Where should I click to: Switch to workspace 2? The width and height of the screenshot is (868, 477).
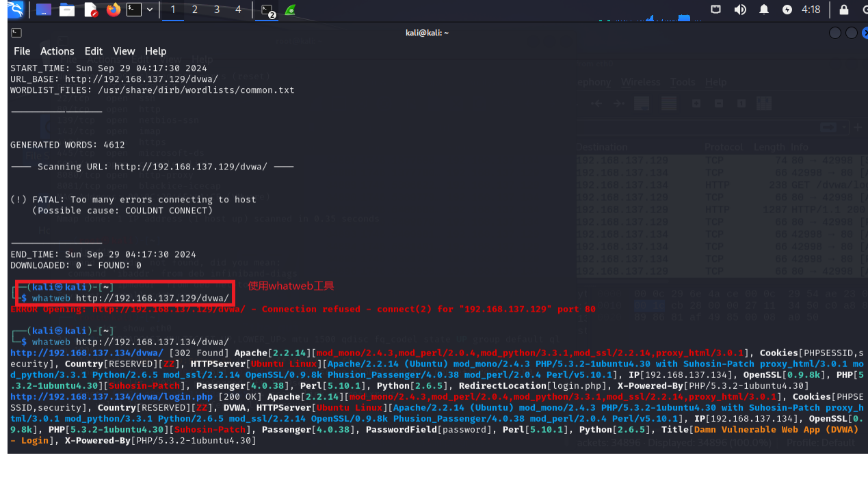point(195,10)
